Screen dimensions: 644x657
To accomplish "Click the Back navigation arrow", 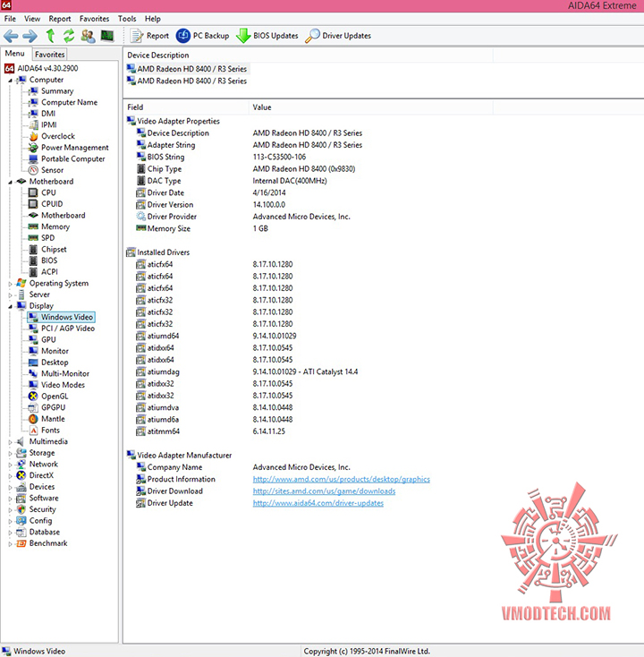I will tap(11, 36).
